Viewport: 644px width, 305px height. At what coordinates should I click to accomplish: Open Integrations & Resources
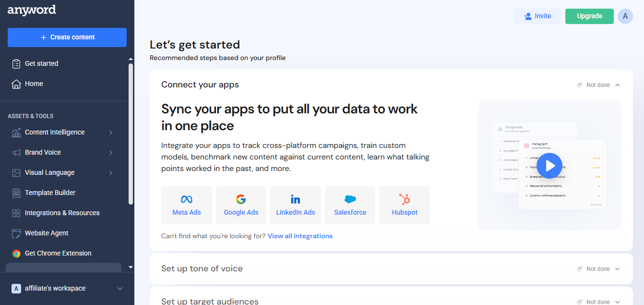pos(63,213)
